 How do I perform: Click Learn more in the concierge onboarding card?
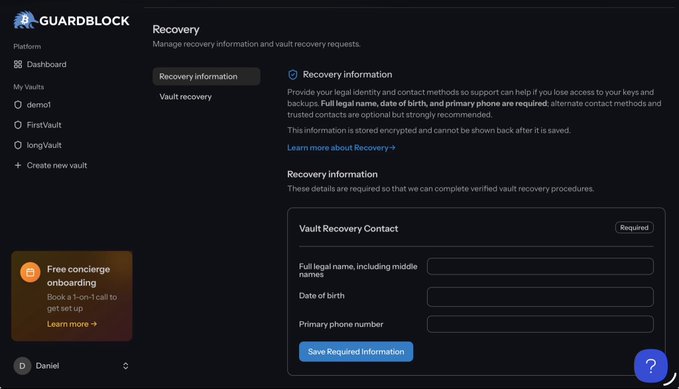click(72, 324)
